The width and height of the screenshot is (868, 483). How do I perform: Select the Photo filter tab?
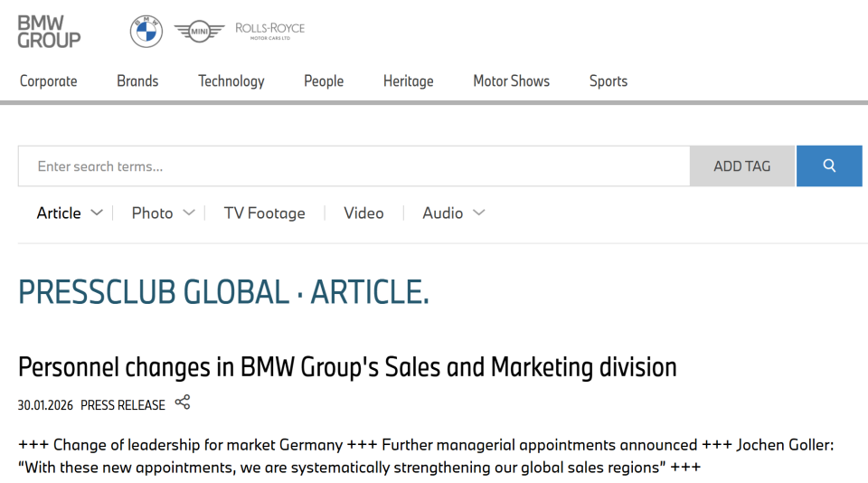[x=152, y=213]
